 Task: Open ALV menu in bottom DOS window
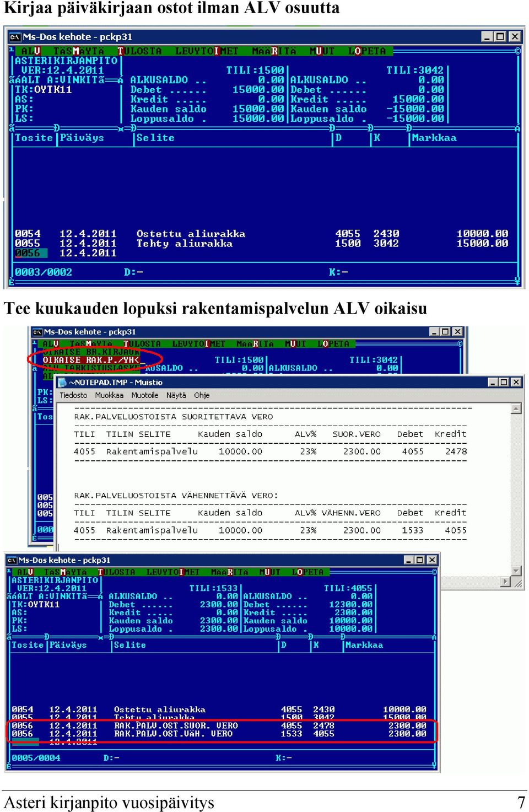coord(25,572)
